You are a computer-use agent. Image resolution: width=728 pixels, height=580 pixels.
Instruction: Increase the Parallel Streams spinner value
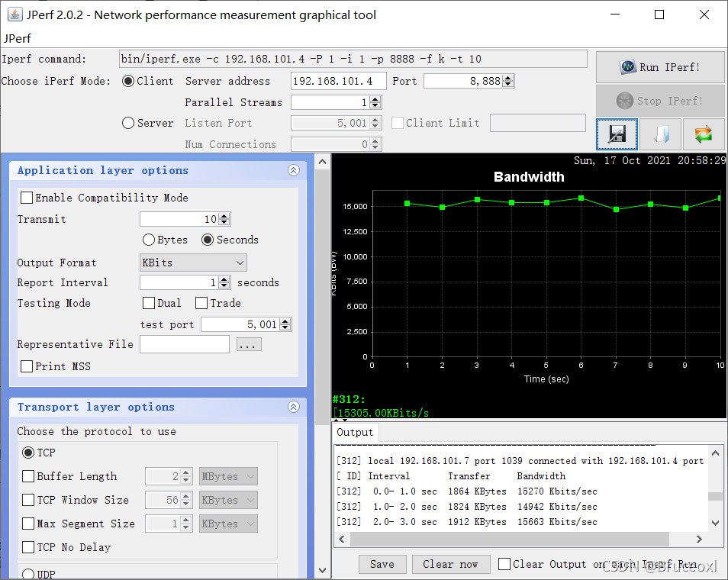tap(375, 99)
